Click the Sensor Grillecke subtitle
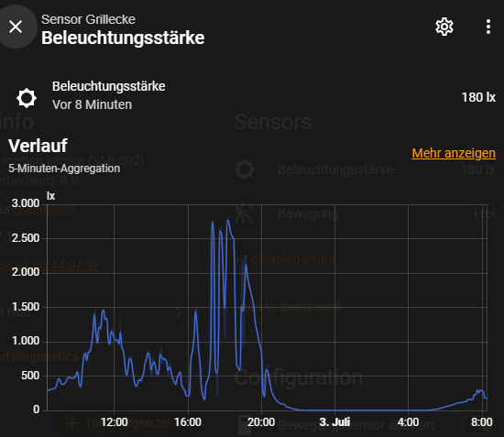Viewport: 504px width, 437px height. 88,19
